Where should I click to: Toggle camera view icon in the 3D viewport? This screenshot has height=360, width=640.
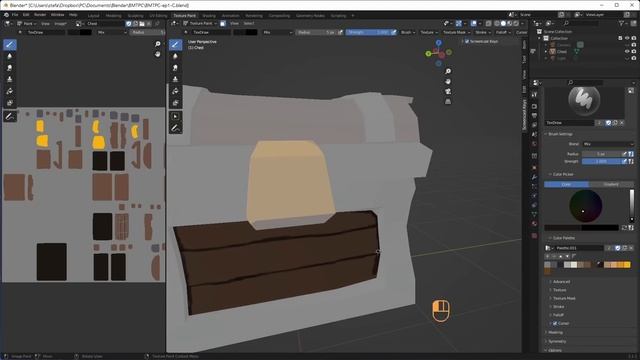pos(448,91)
